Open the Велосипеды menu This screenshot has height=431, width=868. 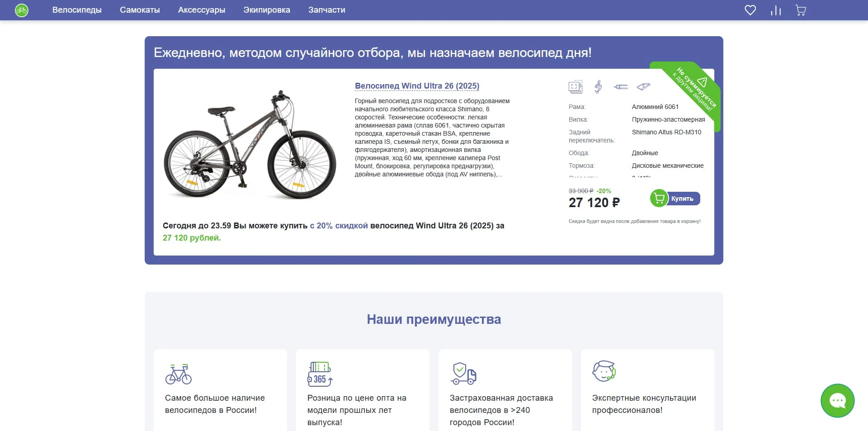77,10
